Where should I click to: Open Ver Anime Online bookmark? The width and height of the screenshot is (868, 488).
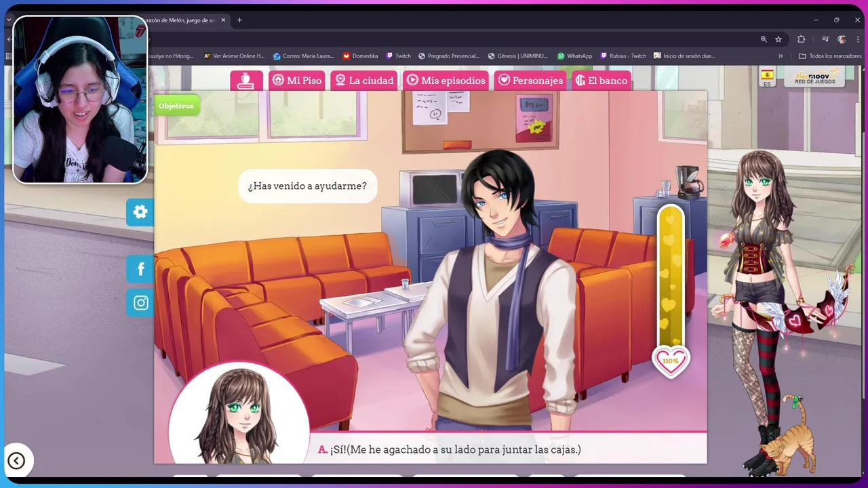coord(234,56)
